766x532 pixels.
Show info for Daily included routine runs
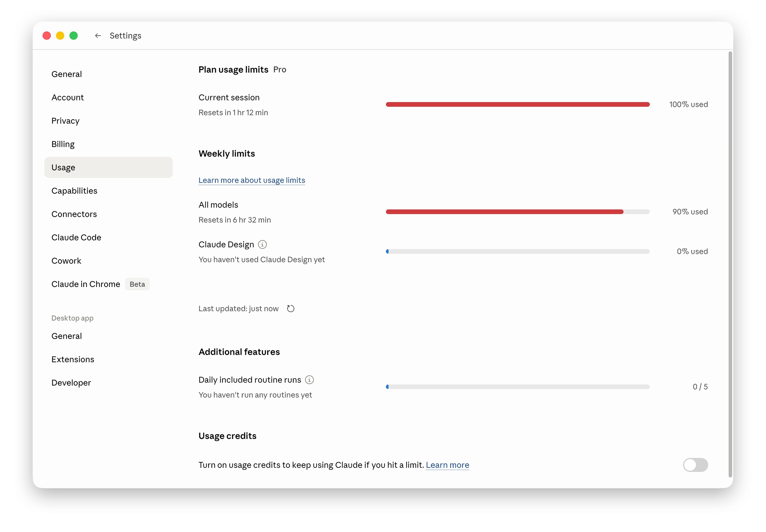(310, 380)
